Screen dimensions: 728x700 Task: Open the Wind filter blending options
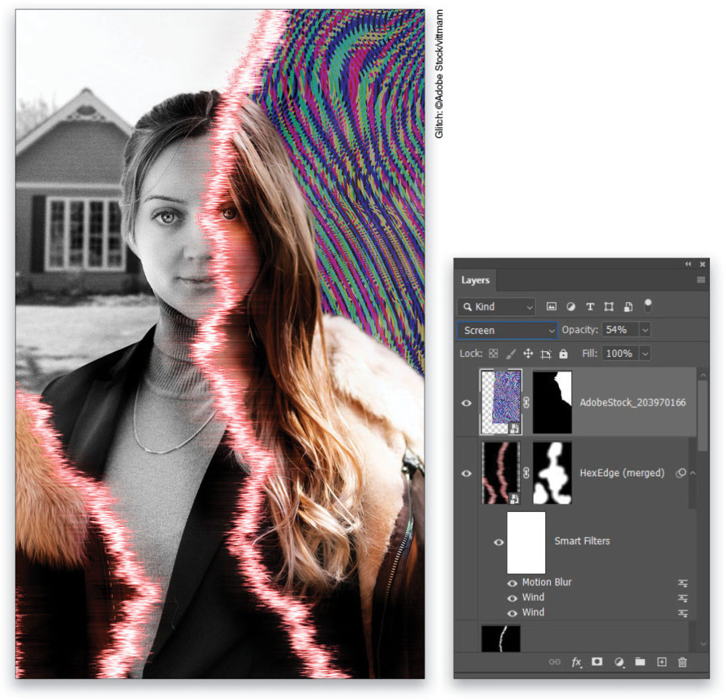(684, 597)
